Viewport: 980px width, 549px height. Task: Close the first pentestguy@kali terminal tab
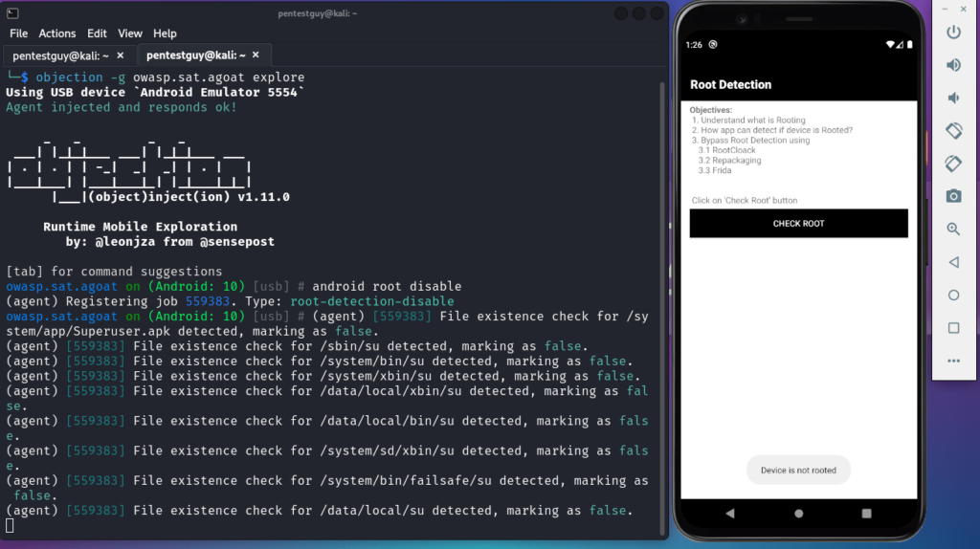coord(120,55)
